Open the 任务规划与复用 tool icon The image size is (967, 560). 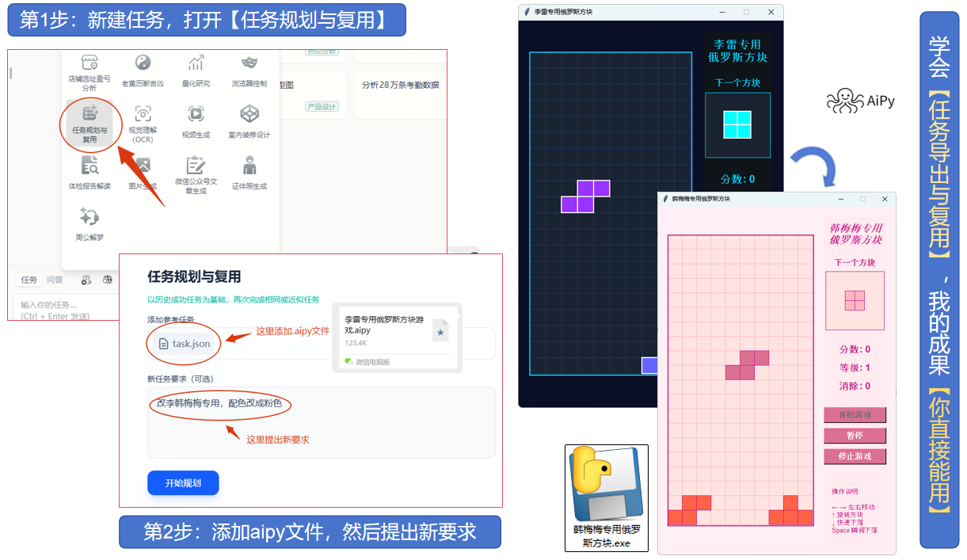pyautogui.click(x=89, y=115)
